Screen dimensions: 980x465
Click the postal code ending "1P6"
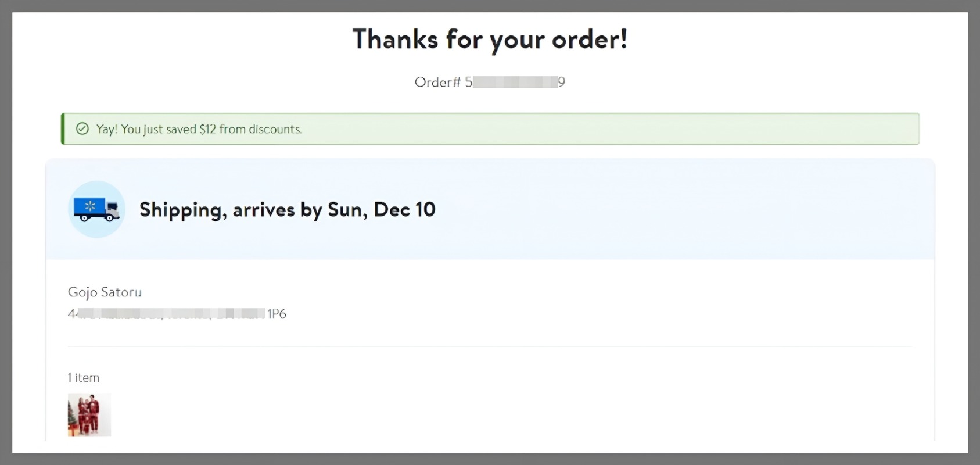pyautogui.click(x=277, y=314)
